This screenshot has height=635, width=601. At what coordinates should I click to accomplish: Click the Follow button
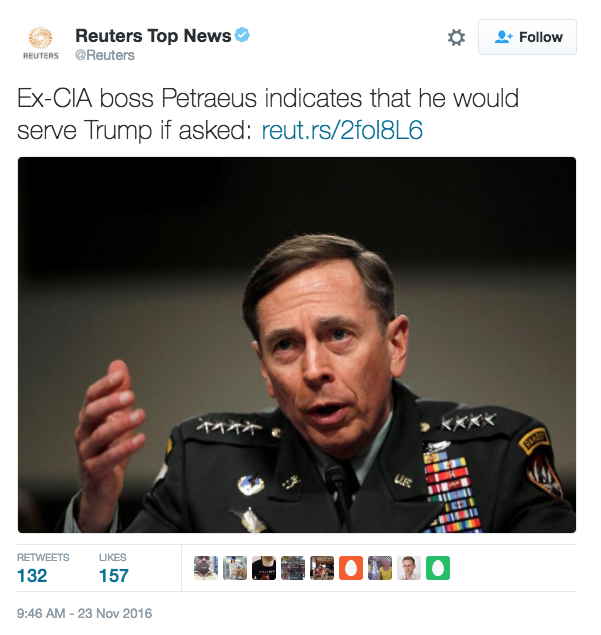click(x=527, y=37)
